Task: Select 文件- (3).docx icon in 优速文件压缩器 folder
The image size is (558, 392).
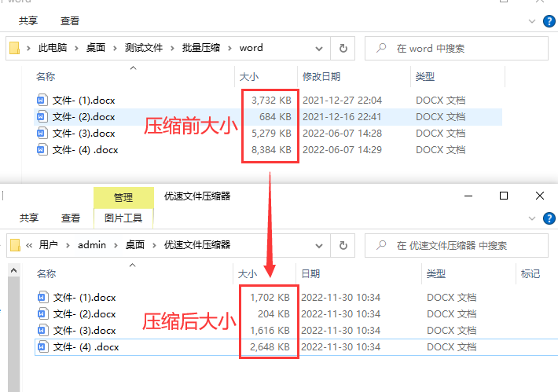Action: (x=43, y=330)
